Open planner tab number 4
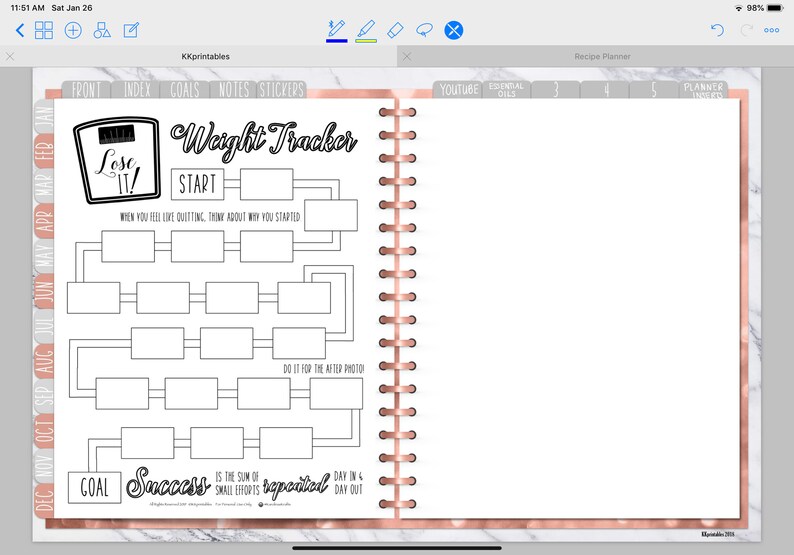 pos(605,90)
